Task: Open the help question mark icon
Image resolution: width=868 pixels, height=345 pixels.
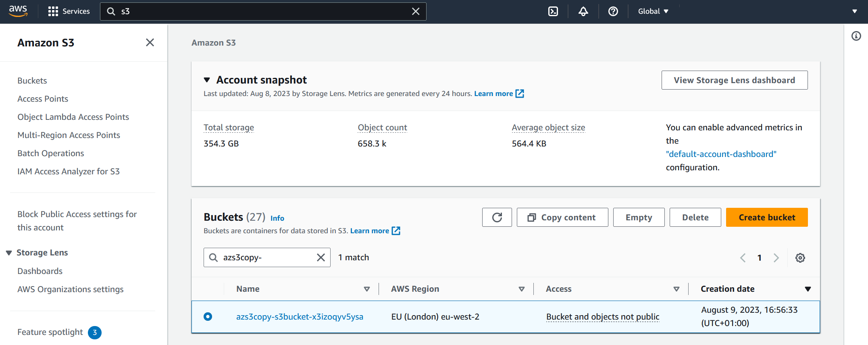Action: tap(613, 11)
